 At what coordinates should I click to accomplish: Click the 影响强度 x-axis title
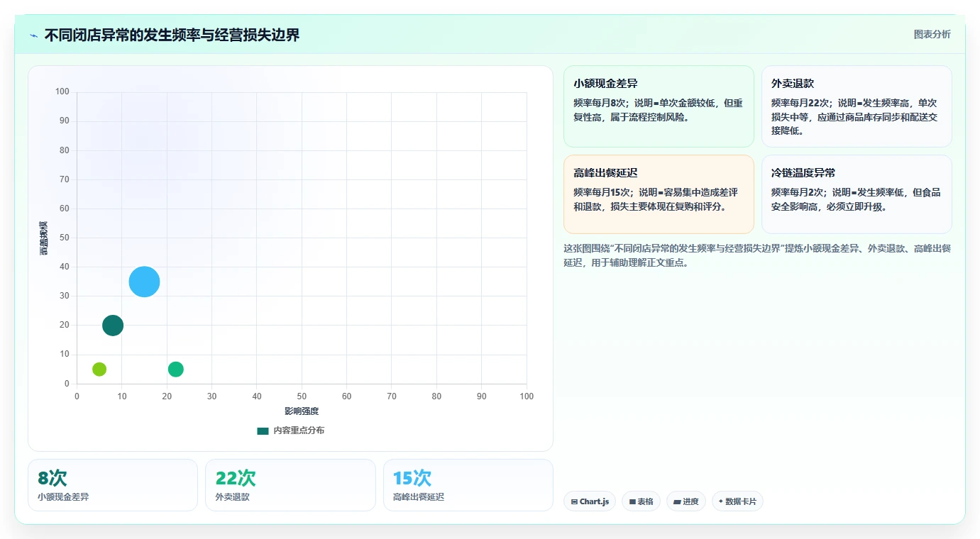(302, 411)
